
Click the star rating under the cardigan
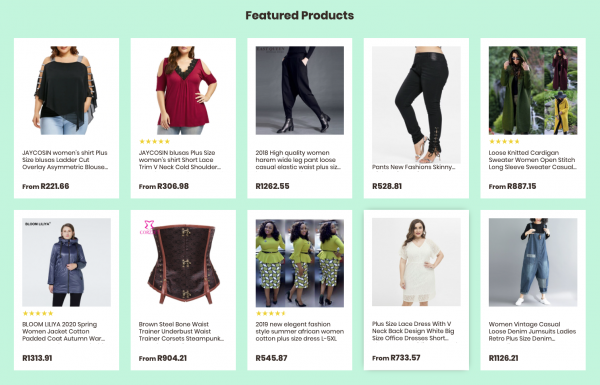pyautogui.click(x=504, y=142)
